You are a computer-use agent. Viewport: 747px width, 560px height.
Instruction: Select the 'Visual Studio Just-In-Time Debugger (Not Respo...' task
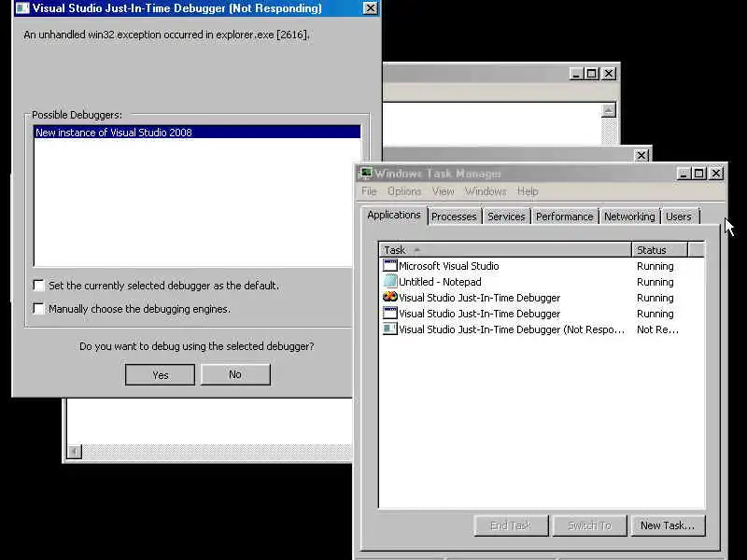coord(543,329)
